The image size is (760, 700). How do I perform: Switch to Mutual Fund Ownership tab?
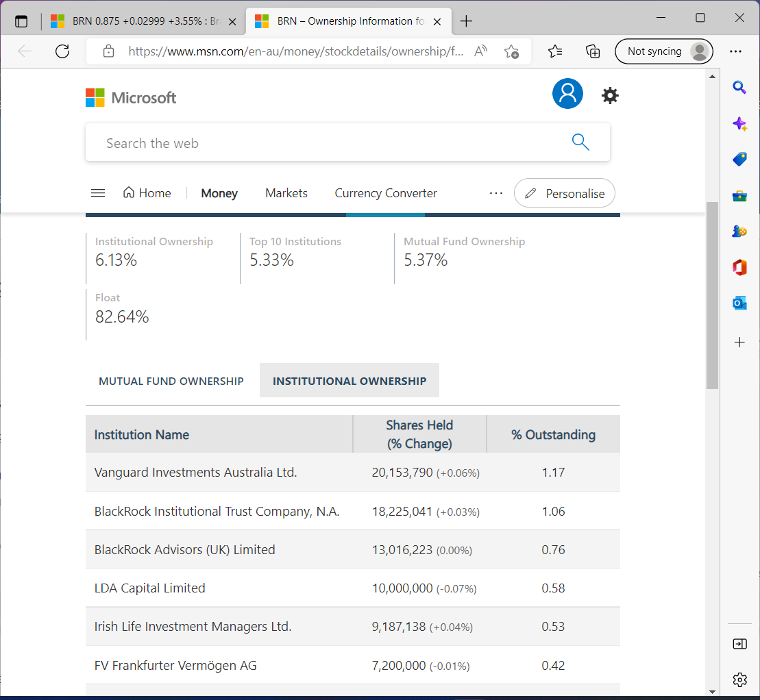171,381
